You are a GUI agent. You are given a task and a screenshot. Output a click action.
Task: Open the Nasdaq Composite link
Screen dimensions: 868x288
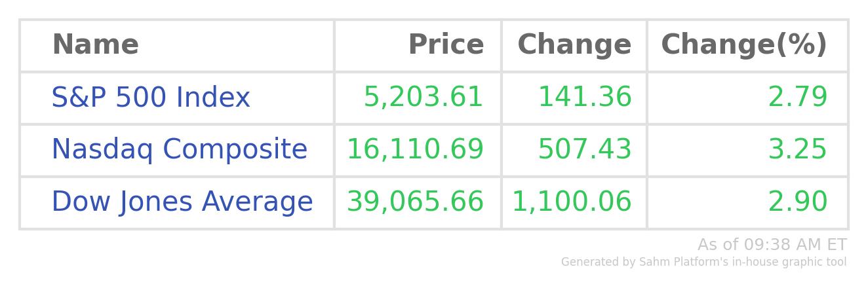[x=179, y=150]
